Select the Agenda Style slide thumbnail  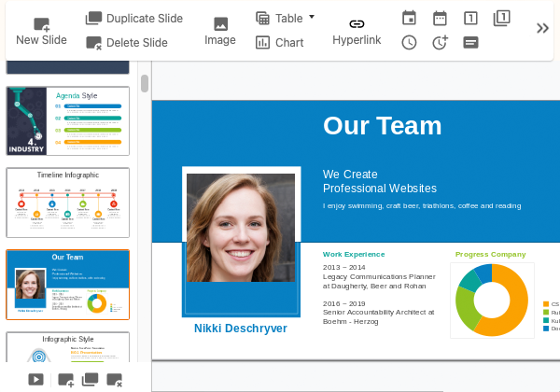point(67,121)
